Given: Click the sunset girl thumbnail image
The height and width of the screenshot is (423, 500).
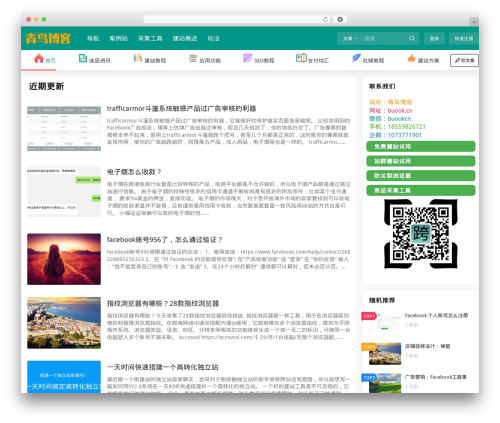Looking at the screenshot, I should click(64, 259).
